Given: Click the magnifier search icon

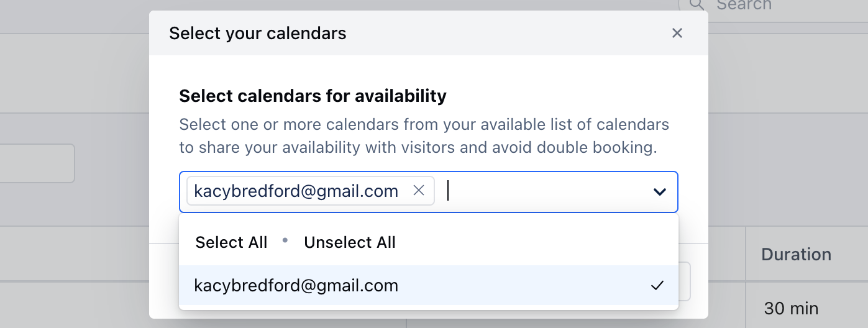Looking at the screenshot, I should click(x=697, y=5).
